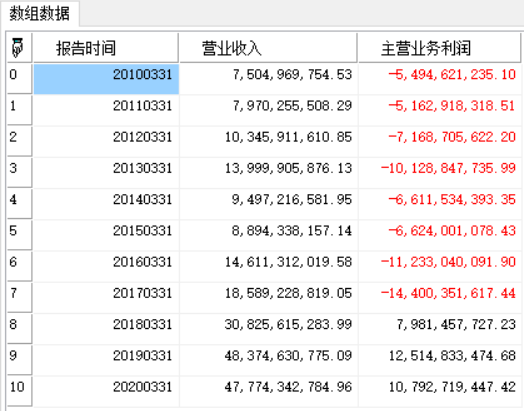Screen dimensions: 524x411
Task: Click the pen icon in table corner
Action: point(18,48)
